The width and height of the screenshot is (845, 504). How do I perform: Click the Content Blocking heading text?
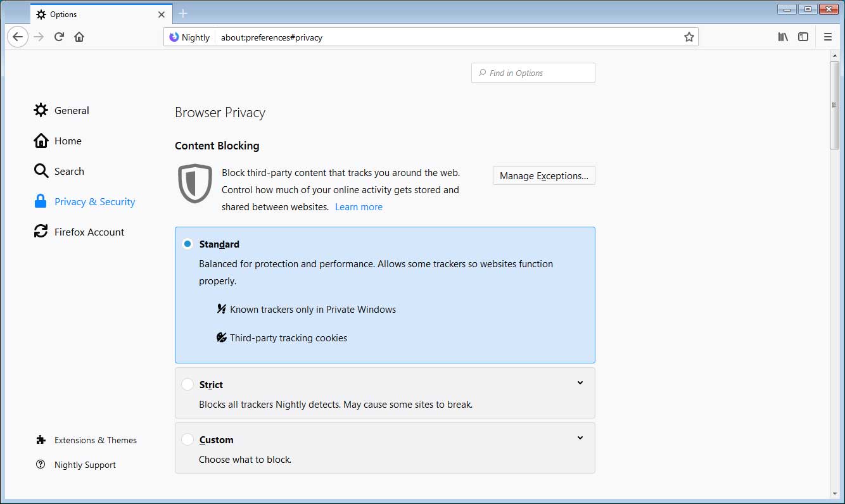(x=217, y=146)
